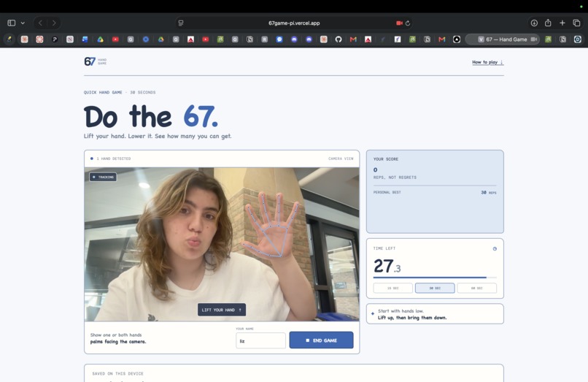Click the 'YOUR SCORE' heading
Screen dimensions: 588x382
coord(386,159)
